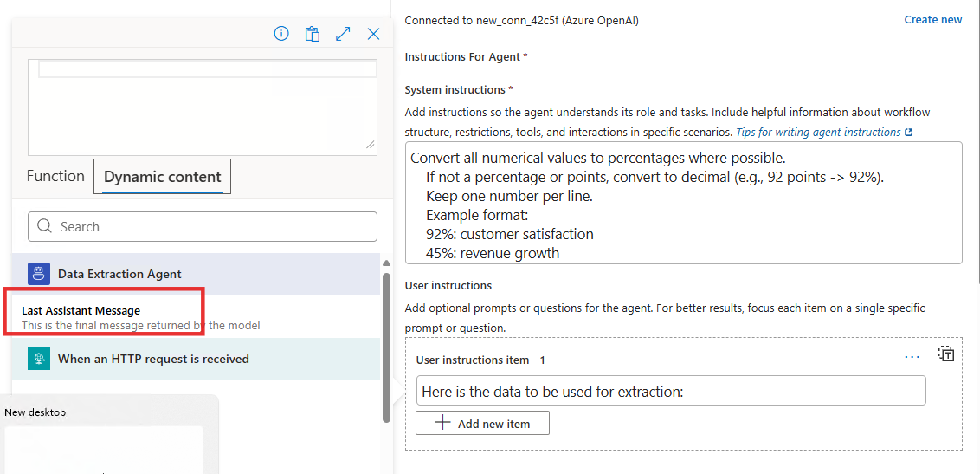Image resolution: width=980 pixels, height=474 pixels.
Task: Click the switch to text mode icon for User instructions
Action: coord(947,354)
